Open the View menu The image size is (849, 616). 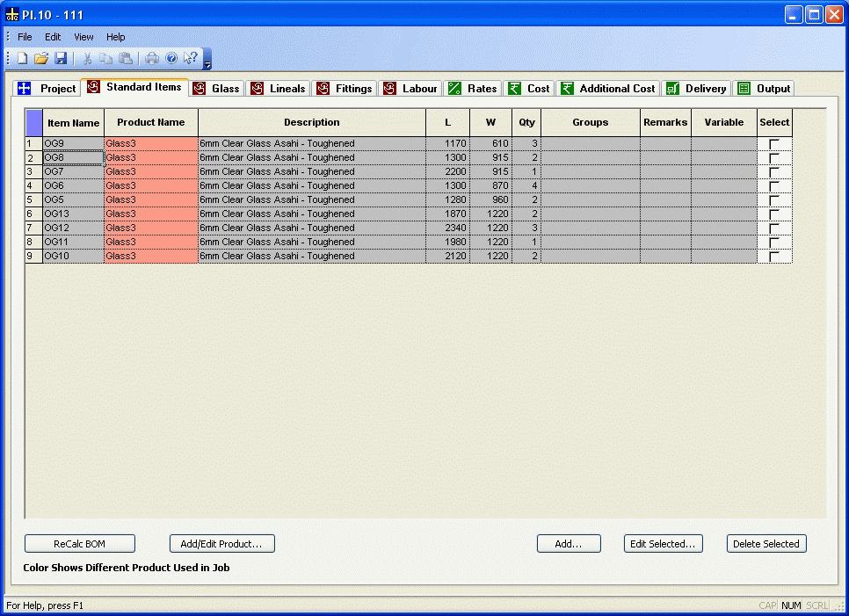pos(83,37)
